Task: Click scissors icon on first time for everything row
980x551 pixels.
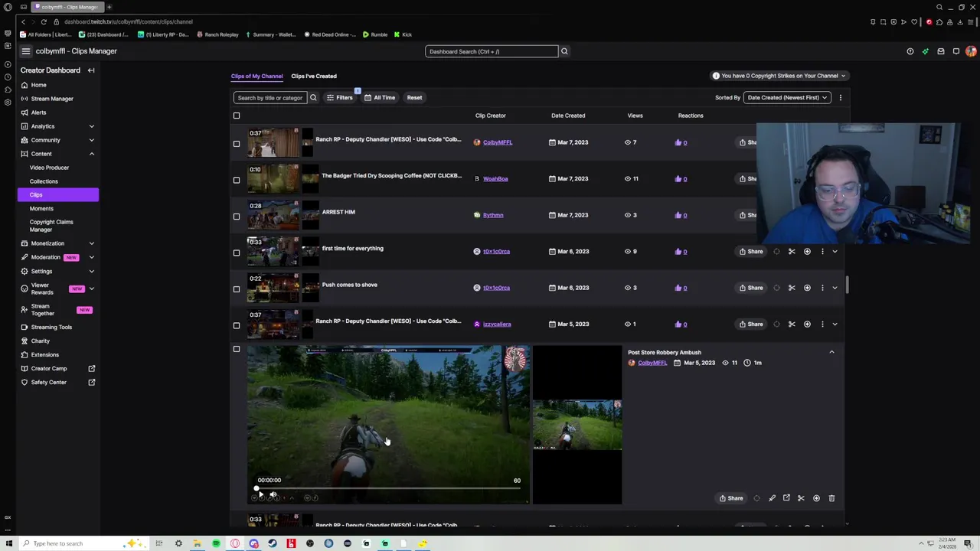Action: pos(792,251)
